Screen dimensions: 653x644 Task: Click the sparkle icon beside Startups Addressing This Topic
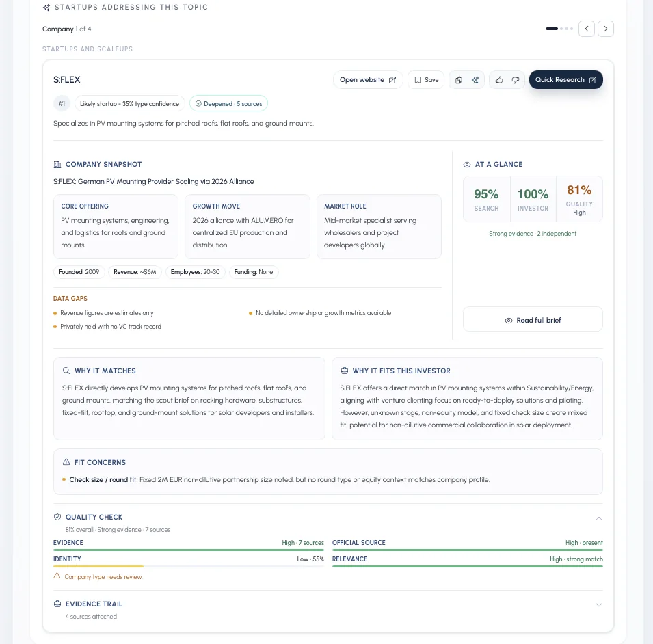[x=46, y=8]
